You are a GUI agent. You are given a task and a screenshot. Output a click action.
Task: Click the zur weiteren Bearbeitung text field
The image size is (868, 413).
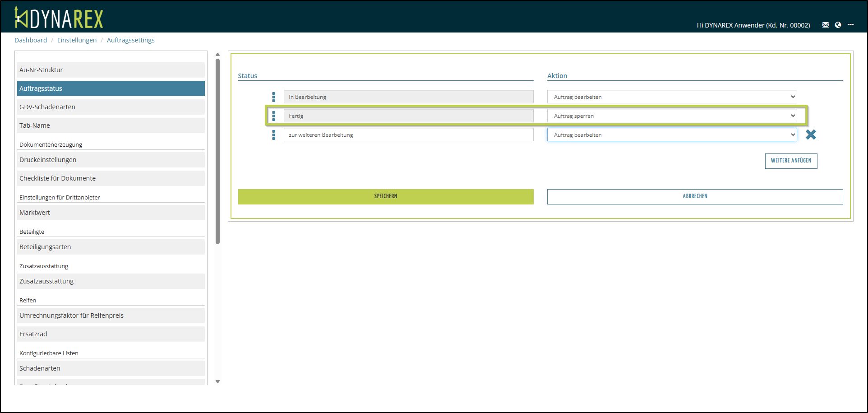tap(408, 135)
